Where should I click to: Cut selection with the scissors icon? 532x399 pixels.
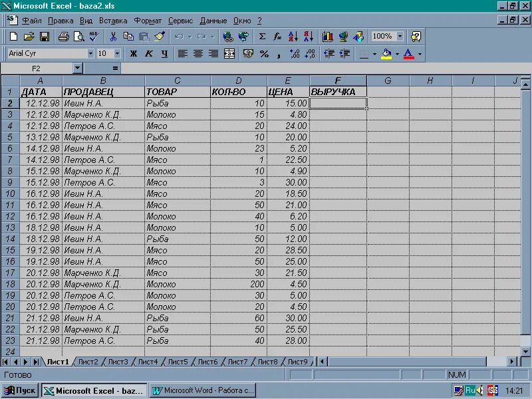(113, 37)
